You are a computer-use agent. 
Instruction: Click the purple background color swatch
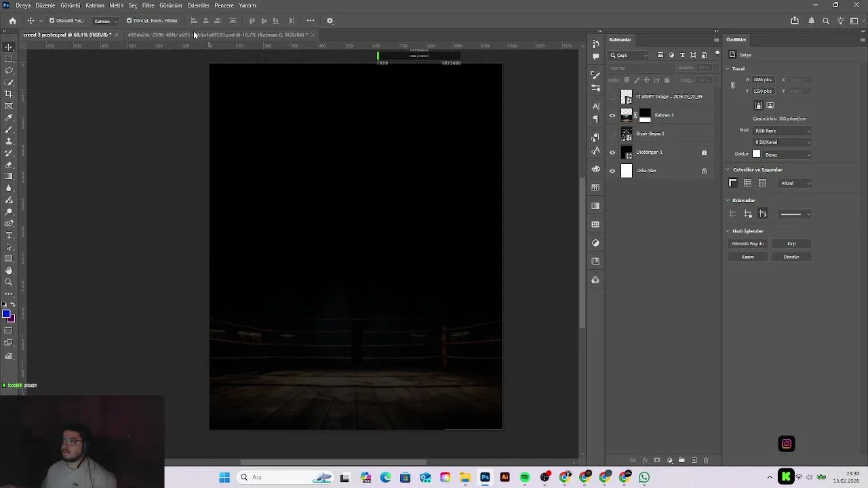12,319
